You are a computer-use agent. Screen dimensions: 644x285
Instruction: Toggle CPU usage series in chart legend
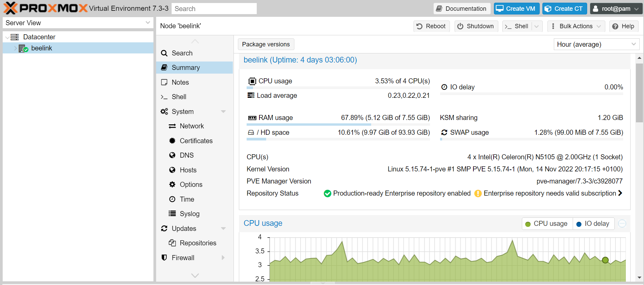click(x=547, y=224)
